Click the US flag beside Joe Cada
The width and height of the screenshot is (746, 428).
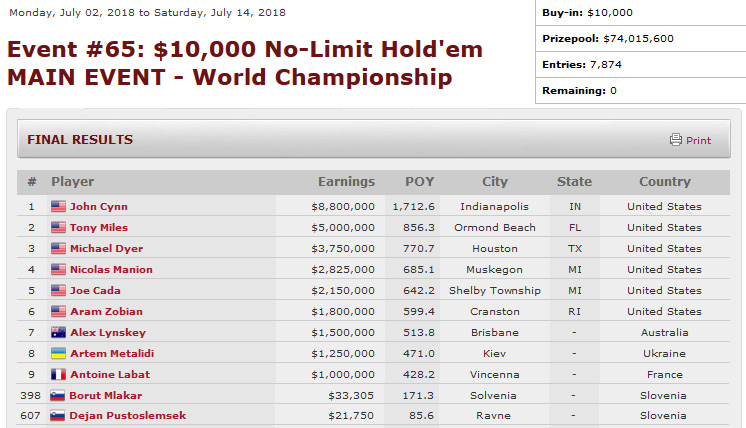tap(58, 291)
